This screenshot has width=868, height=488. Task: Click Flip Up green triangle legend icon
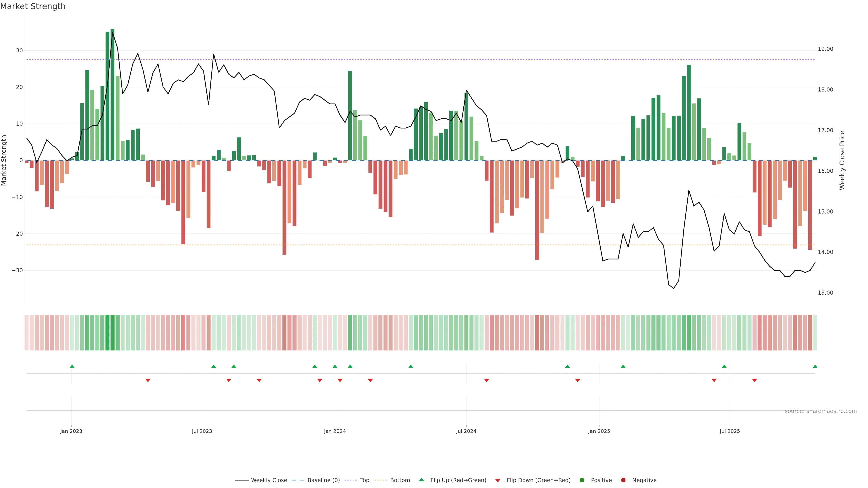[421, 480]
